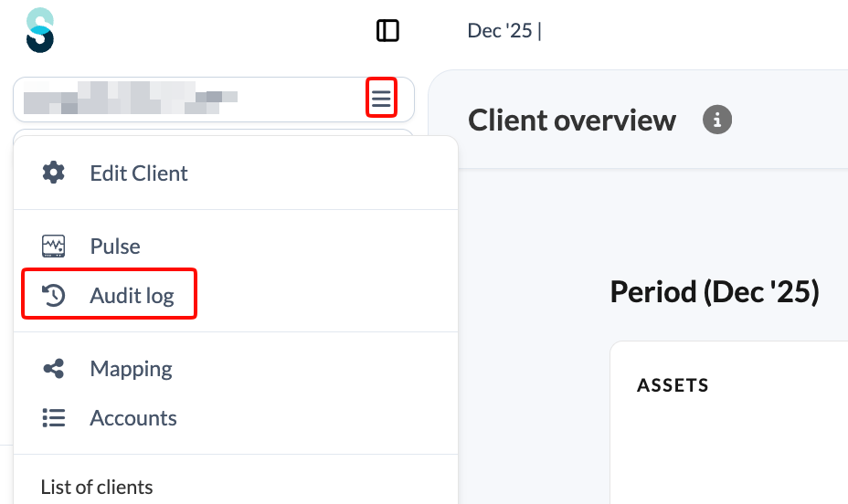This screenshot has width=848, height=504.
Task: Click the Client overview heading
Action: pyautogui.click(x=572, y=120)
